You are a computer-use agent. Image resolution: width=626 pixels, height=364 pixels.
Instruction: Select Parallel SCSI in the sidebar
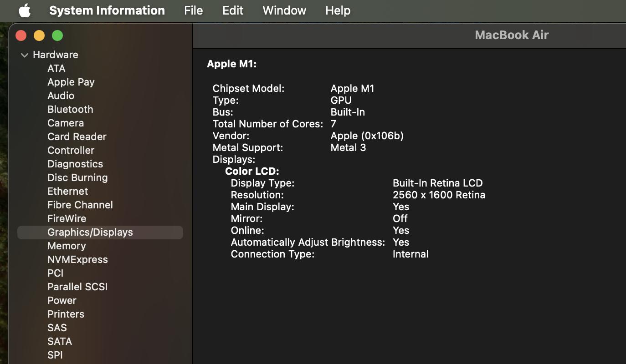coord(77,287)
